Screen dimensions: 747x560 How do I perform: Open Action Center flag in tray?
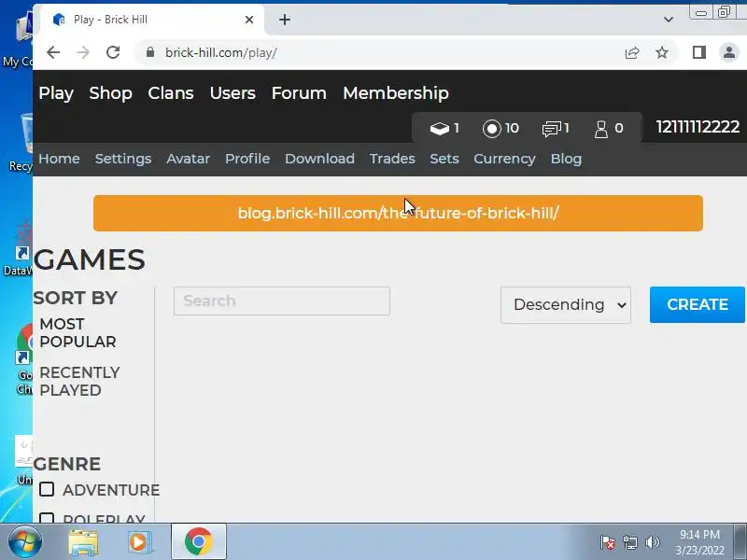coord(607,542)
